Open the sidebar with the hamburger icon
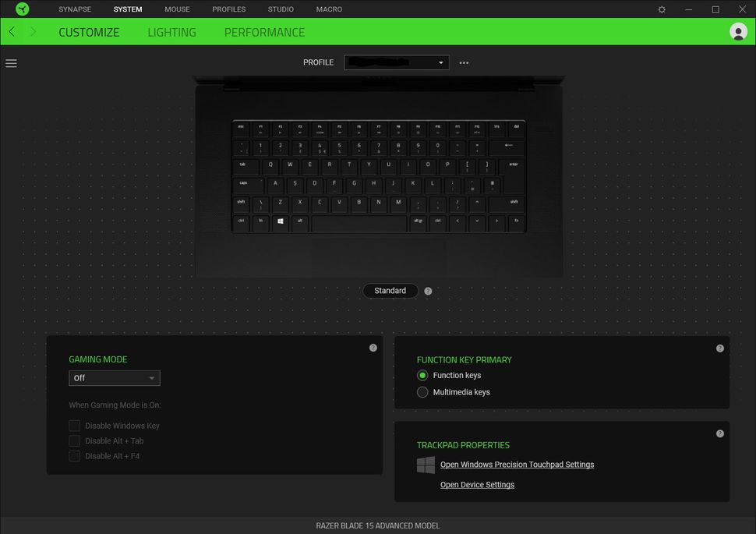Screen dimensions: 756x534 pos(11,63)
